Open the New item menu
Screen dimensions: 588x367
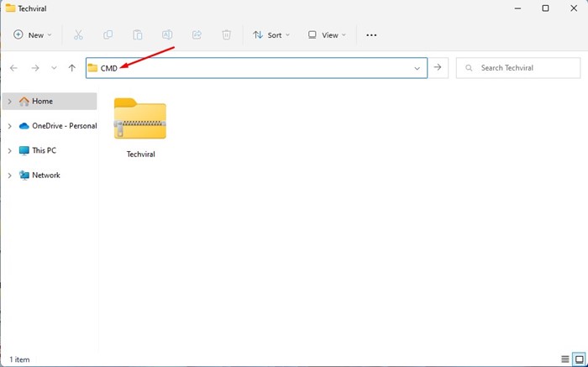click(32, 35)
